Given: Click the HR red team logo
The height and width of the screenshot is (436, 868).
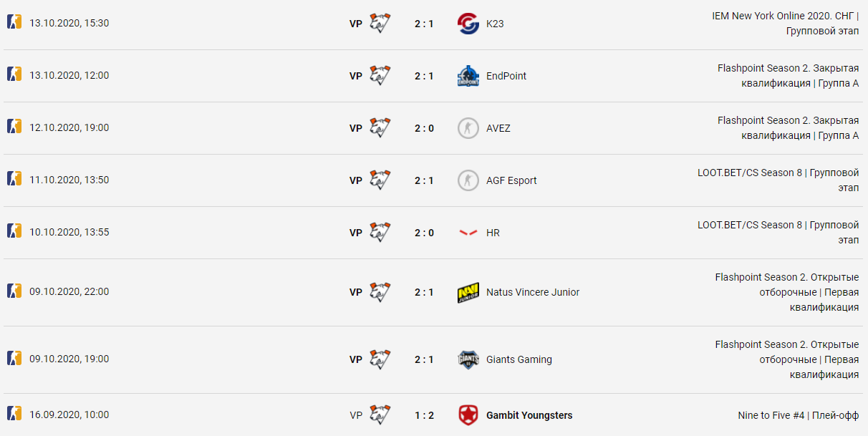Looking at the screenshot, I should [468, 233].
